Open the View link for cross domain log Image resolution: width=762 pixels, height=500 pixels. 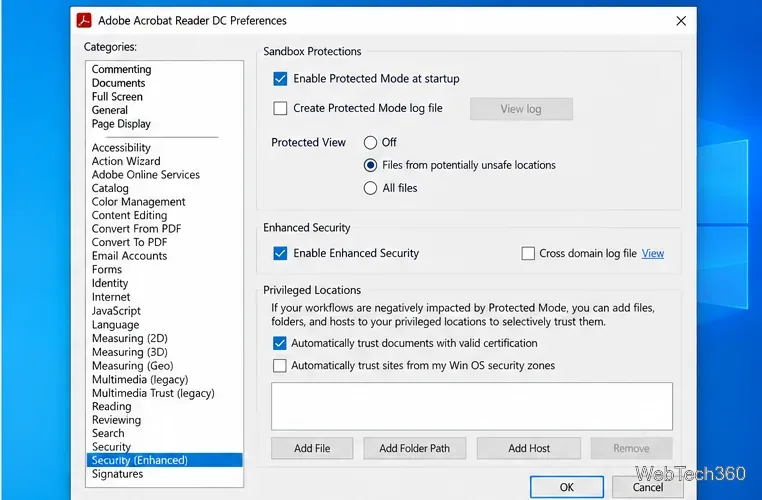coord(653,253)
